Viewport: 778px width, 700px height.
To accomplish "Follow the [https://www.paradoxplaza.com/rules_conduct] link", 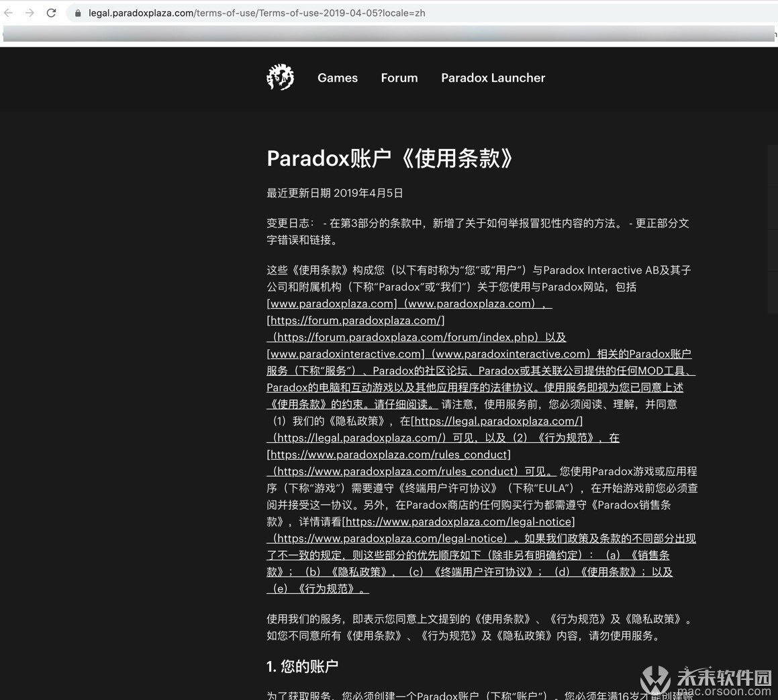I will (x=389, y=454).
